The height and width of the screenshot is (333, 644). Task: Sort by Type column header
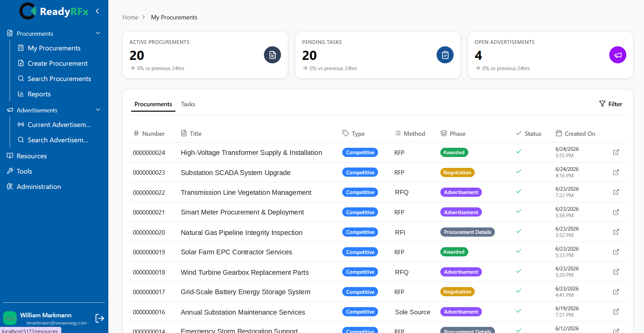[354, 133]
